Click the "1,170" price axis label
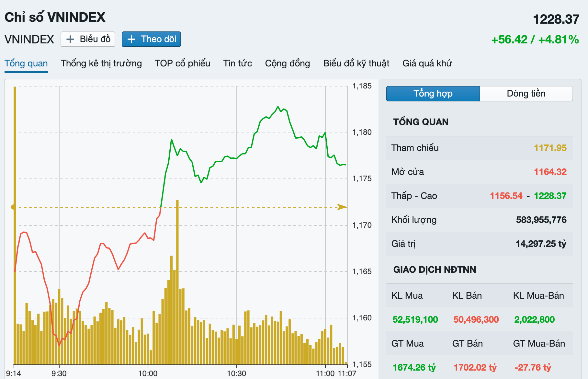The width and height of the screenshot is (588, 379). (x=362, y=225)
